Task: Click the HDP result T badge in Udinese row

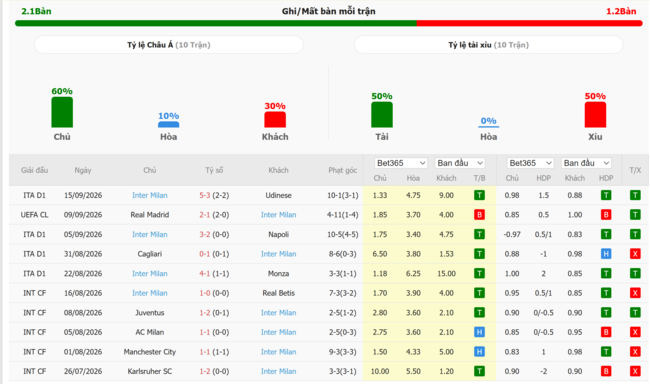Action: pos(606,195)
